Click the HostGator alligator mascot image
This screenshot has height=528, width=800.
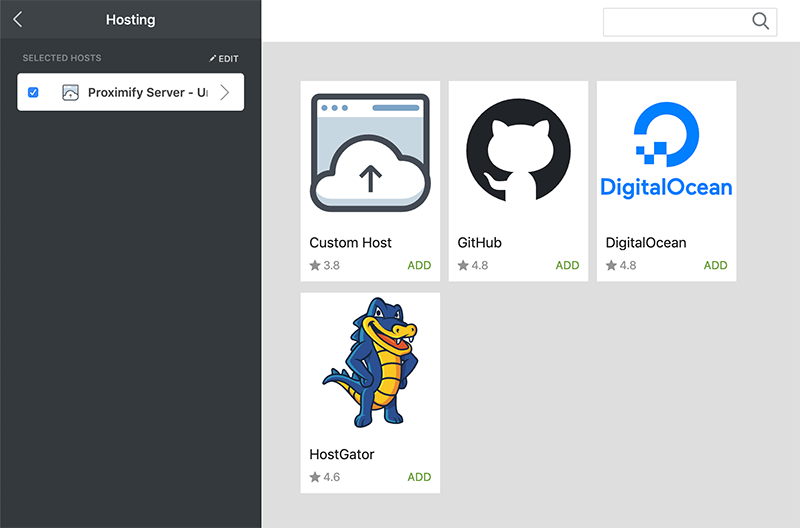[x=370, y=363]
